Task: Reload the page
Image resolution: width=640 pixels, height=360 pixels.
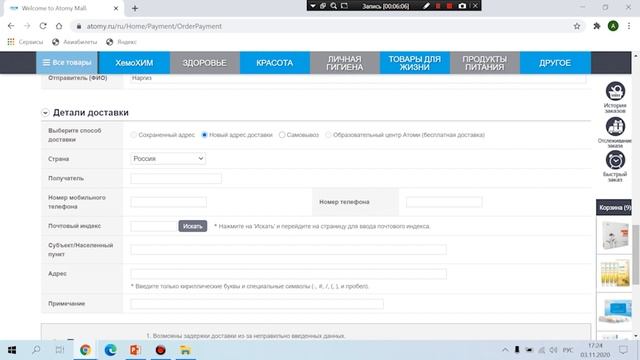Action: (43, 26)
